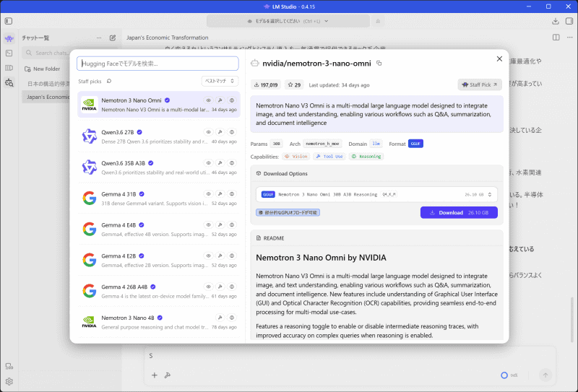578x392 pixels.
Task: Select Qwen3.6 27B model
Action: point(158,136)
